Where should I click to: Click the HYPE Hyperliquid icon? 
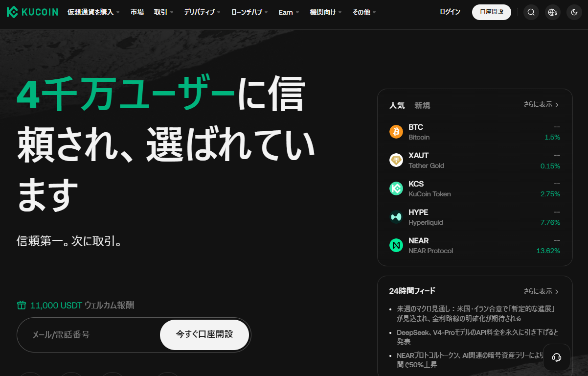396,217
